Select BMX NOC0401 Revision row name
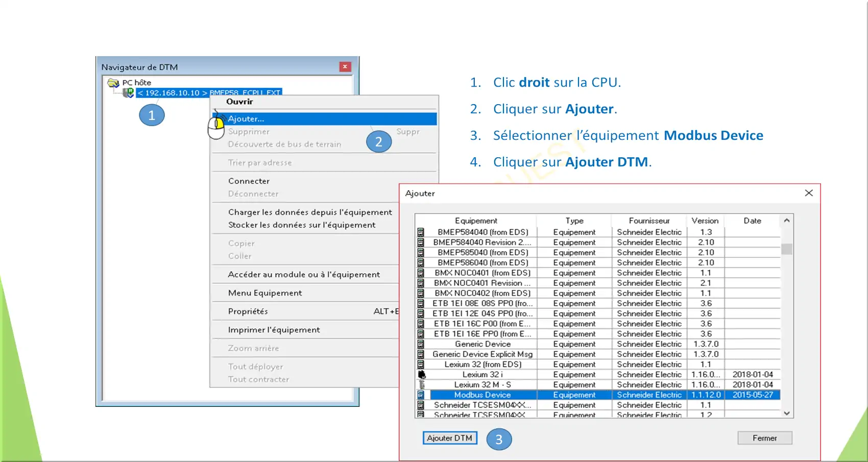Image resolution: width=868 pixels, height=462 pixels. tap(483, 283)
